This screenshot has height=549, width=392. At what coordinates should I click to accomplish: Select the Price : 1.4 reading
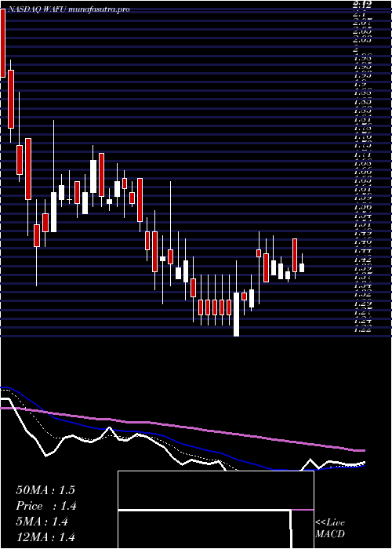click(46, 506)
